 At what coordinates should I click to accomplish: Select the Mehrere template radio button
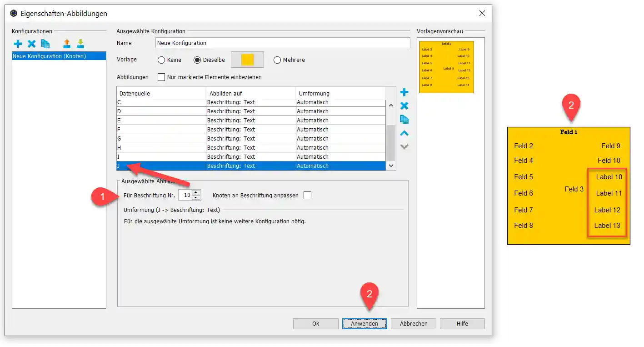click(x=277, y=60)
